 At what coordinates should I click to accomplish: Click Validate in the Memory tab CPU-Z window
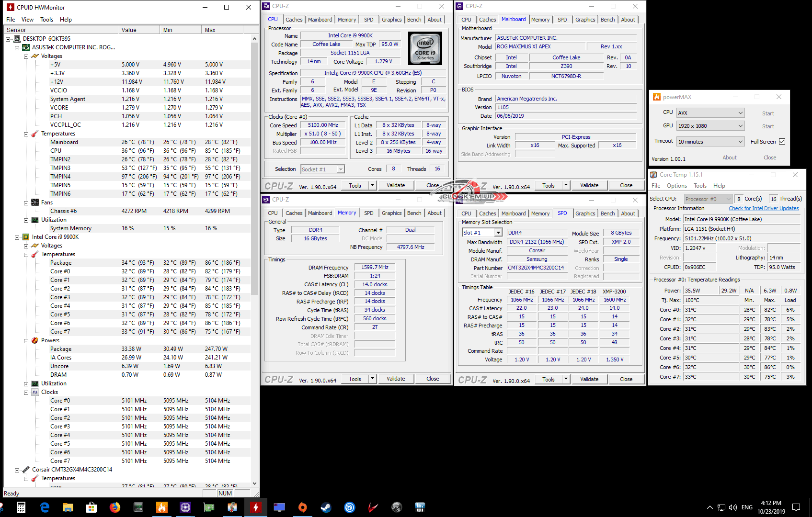[x=396, y=379]
